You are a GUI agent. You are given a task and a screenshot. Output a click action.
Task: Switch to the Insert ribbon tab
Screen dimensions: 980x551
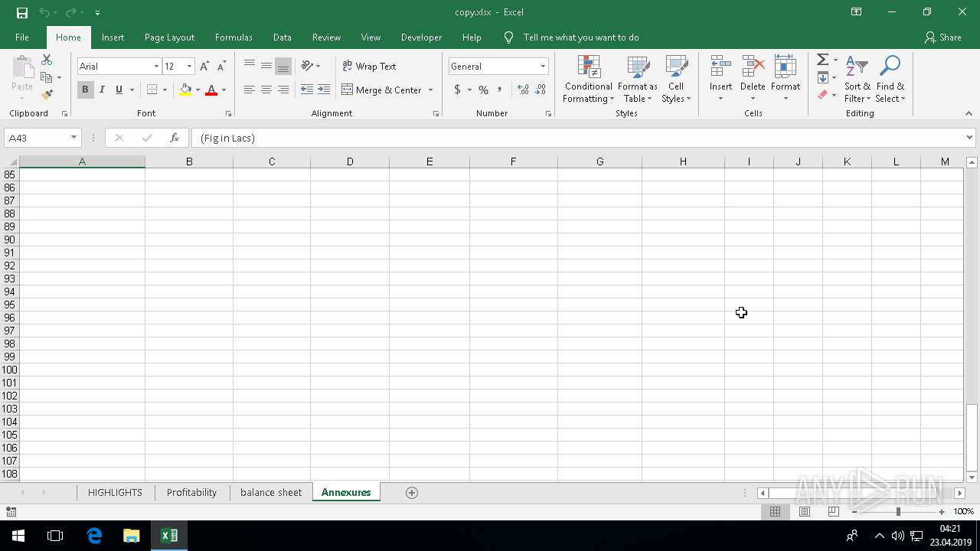click(x=113, y=37)
